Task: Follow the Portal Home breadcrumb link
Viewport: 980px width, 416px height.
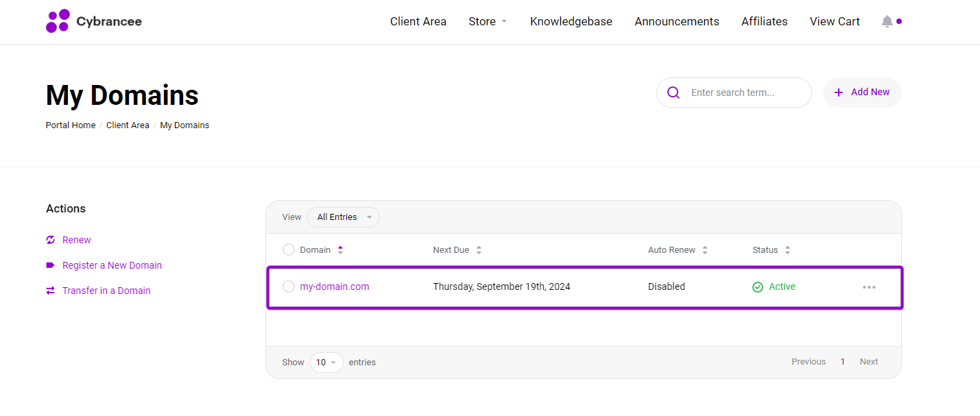Action: coord(70,125)
